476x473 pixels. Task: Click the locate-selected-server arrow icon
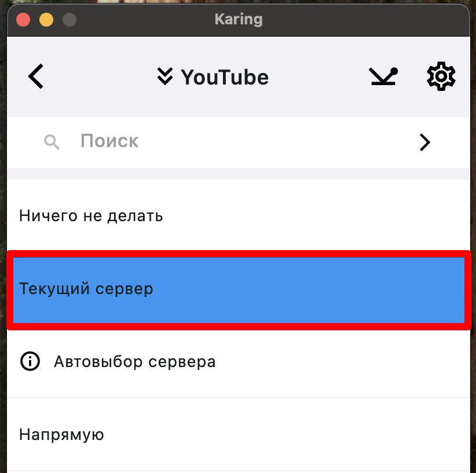pos(383,76)
